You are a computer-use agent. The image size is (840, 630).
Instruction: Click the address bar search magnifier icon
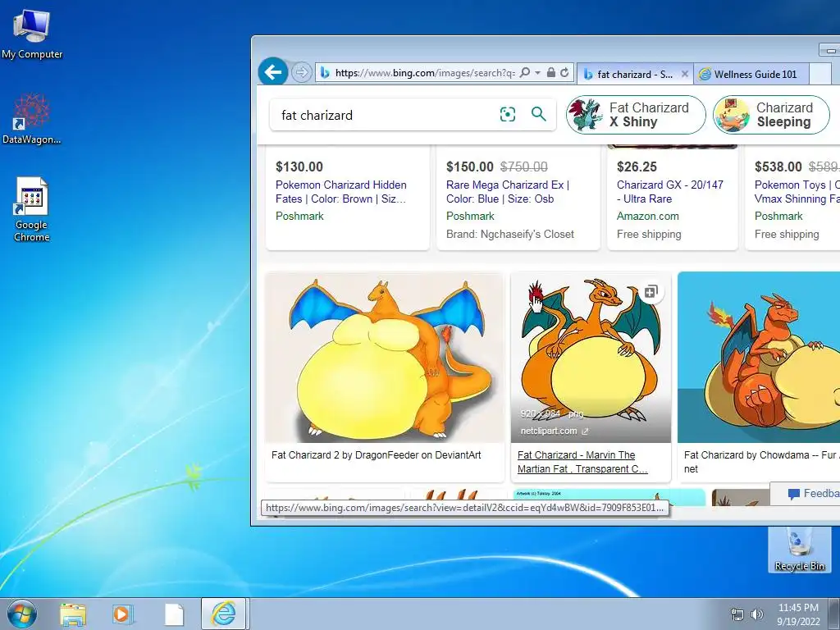click(525, 72)
